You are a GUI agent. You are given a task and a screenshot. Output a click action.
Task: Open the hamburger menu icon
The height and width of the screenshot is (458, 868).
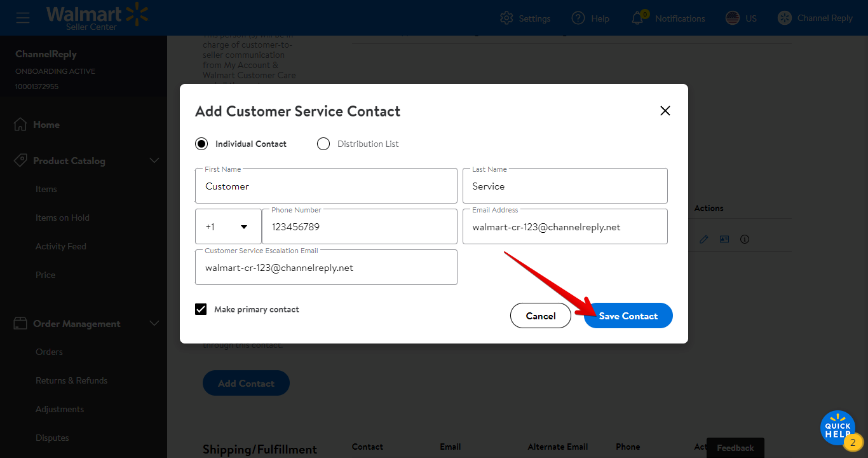pos(23,18)
